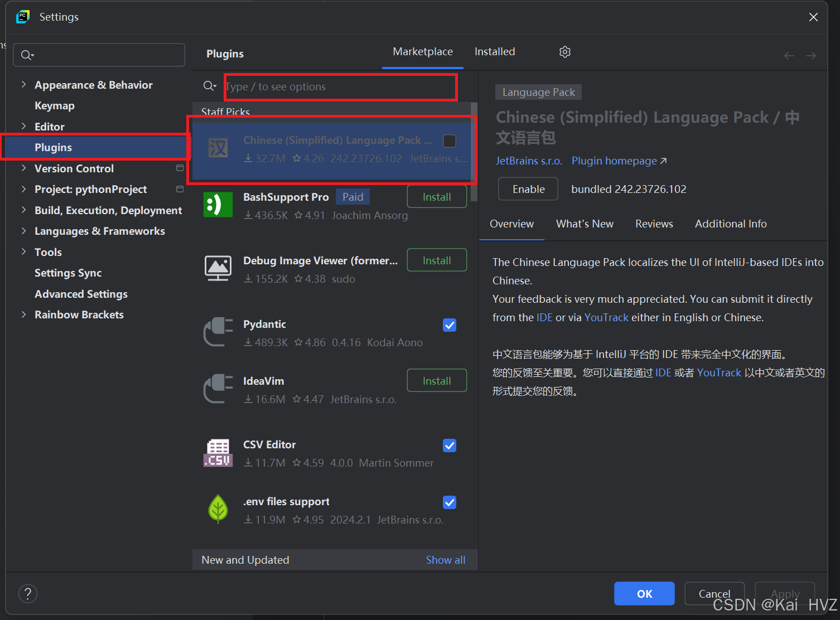Click the PyCharm logo in title bar
The image size is (840, 620).
pyautogui.click(x=23, y=17)
